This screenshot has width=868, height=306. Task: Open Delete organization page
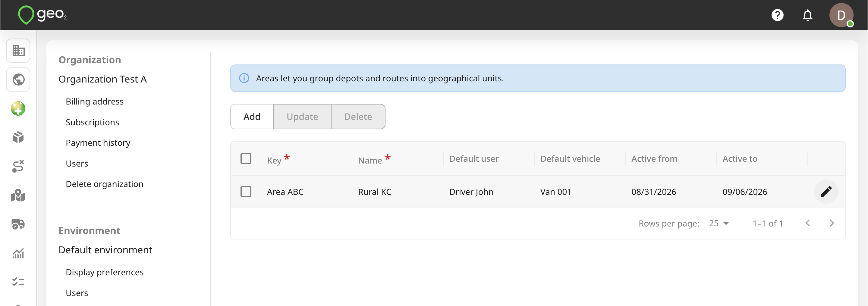[105, 184]
